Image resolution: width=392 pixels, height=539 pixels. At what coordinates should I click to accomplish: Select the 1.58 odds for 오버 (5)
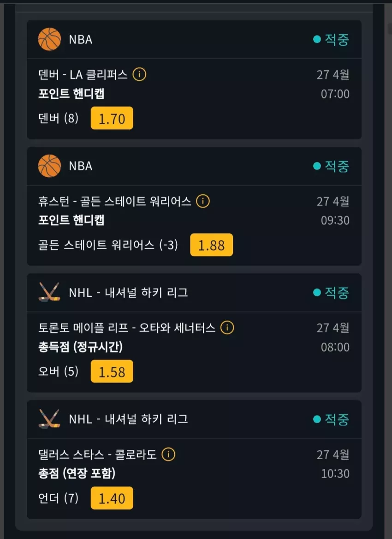coord(112,371)
